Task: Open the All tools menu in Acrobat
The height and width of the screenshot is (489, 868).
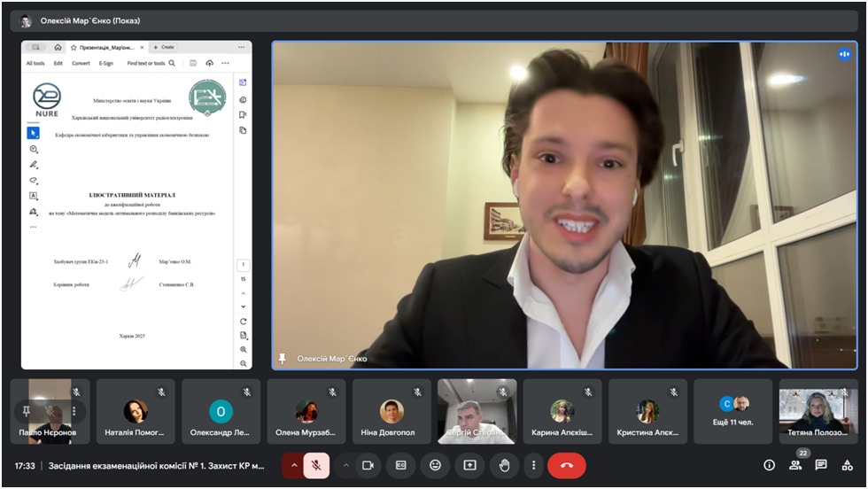Action: pyautogui.click(x=35, y=63)
